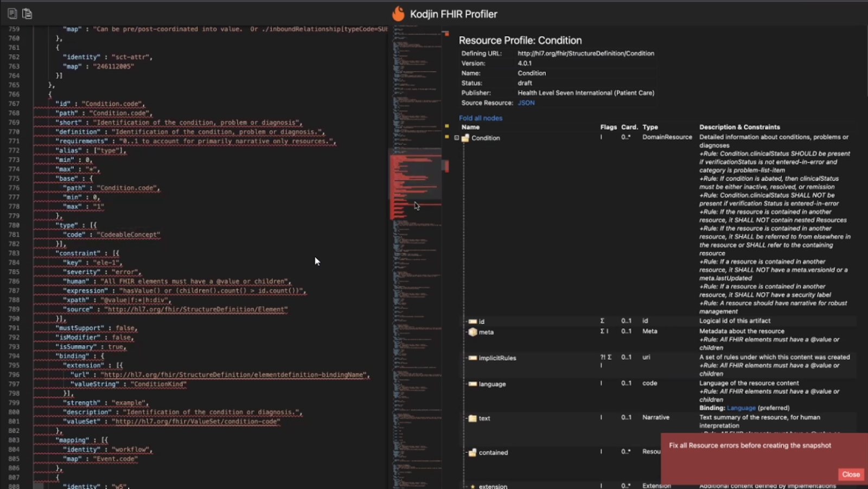Image resolution: width=868 pixels, height=489 pixels.
Task: Click the "id" : "Condition.code" line in editor
Action: pos(100,104)
